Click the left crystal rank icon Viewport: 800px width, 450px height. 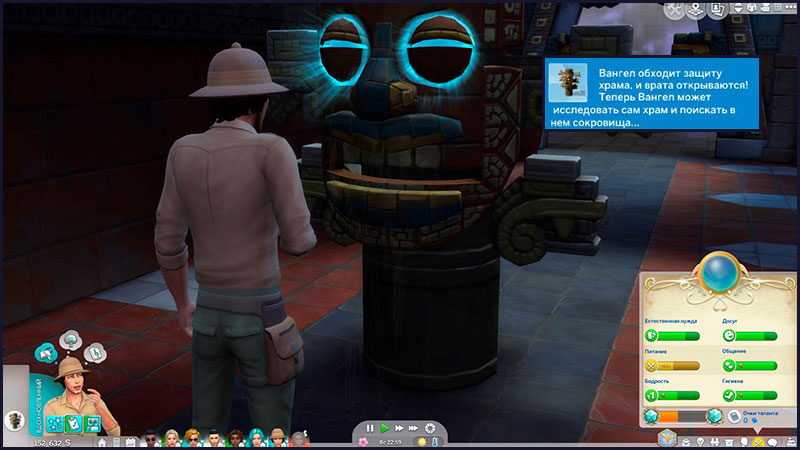tap(651, 416)
